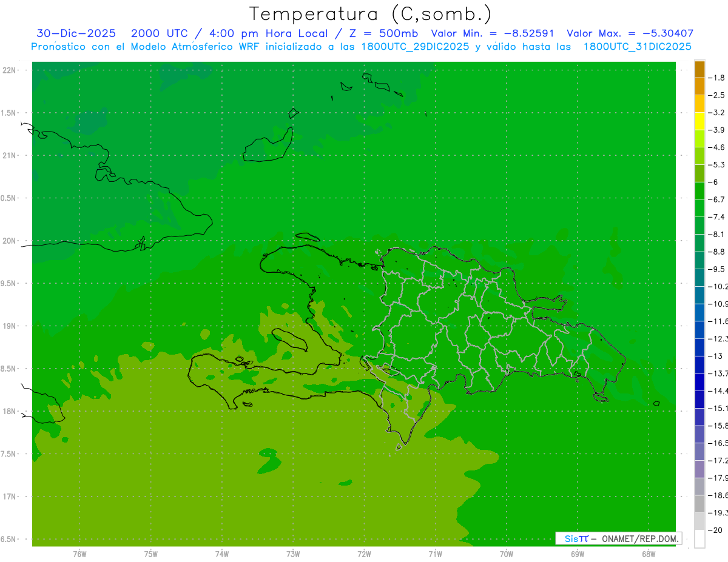
Task: Click the "2000 UTC" time label
Action: [160, 33]
